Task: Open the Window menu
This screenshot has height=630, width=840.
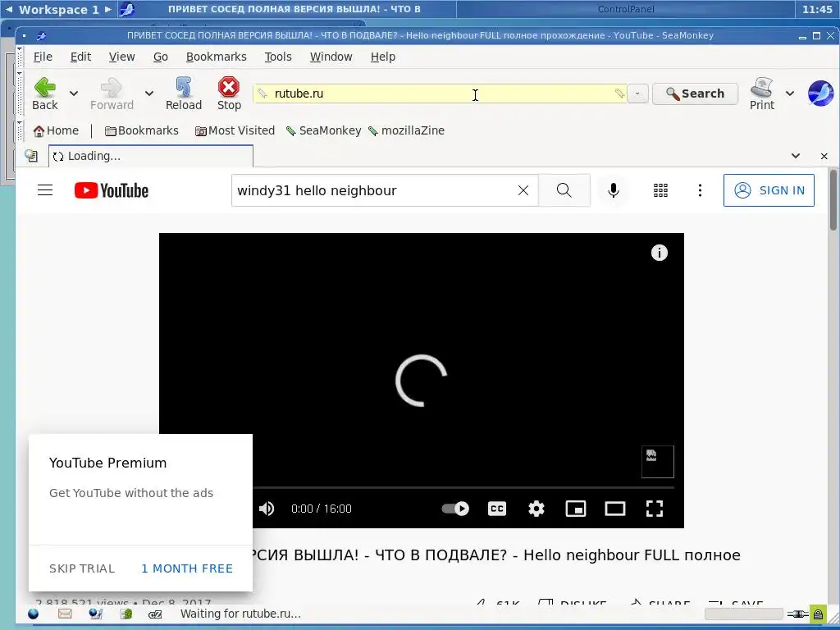Action: 331,57
